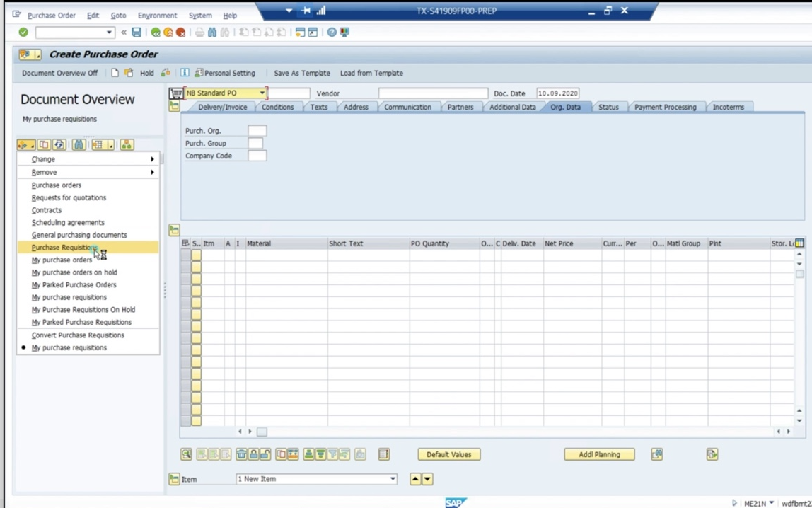Image resolution: width=812 pixels, height=508 pixels.
Task: Click the Create new session icon
Action: click(300, 32)
